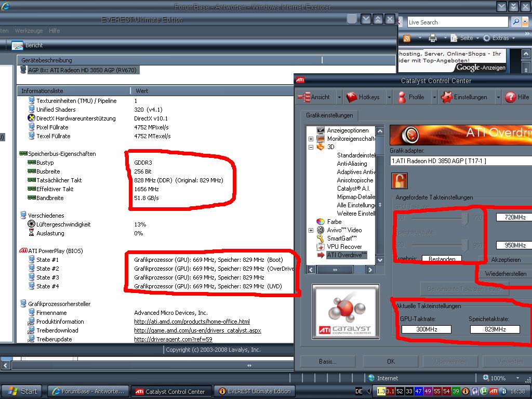Click OK in Catalyst Control Center
This screenshot has width=532, height=399.
pos(391,362)
